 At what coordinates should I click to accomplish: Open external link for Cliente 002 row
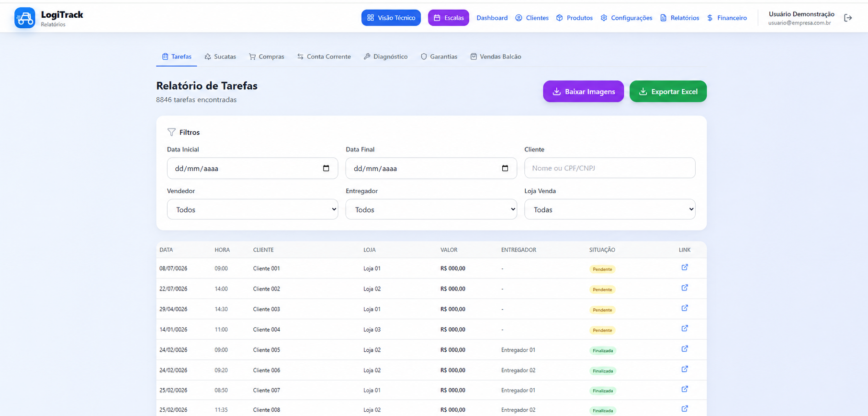pos(685,288)
